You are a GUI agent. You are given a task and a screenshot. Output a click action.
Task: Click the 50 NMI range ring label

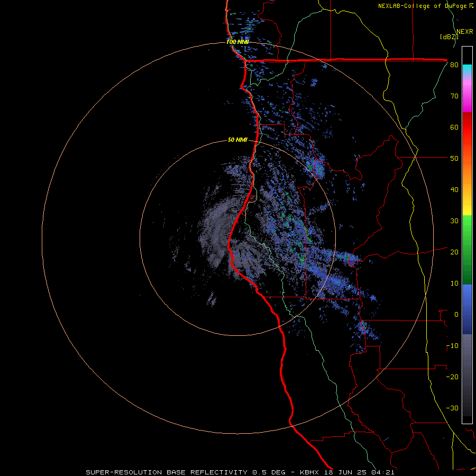[x=237, y=140]
